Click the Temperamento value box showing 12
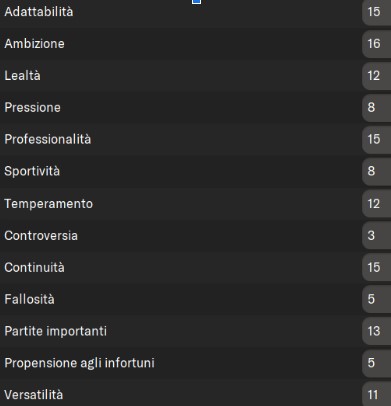This screenshot has width=391, height=406. click(377, 204)
